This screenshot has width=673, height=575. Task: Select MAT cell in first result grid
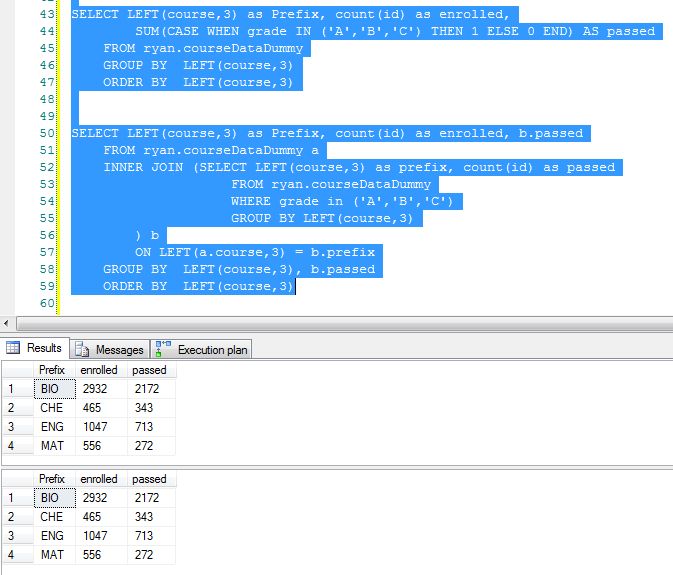pos(55,446)
